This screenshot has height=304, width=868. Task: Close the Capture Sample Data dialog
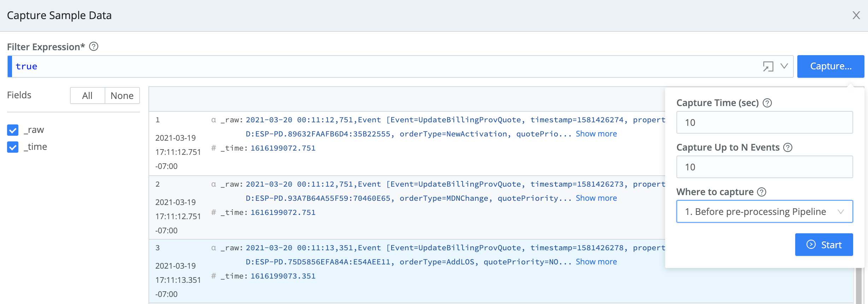(x=856, y=15)
